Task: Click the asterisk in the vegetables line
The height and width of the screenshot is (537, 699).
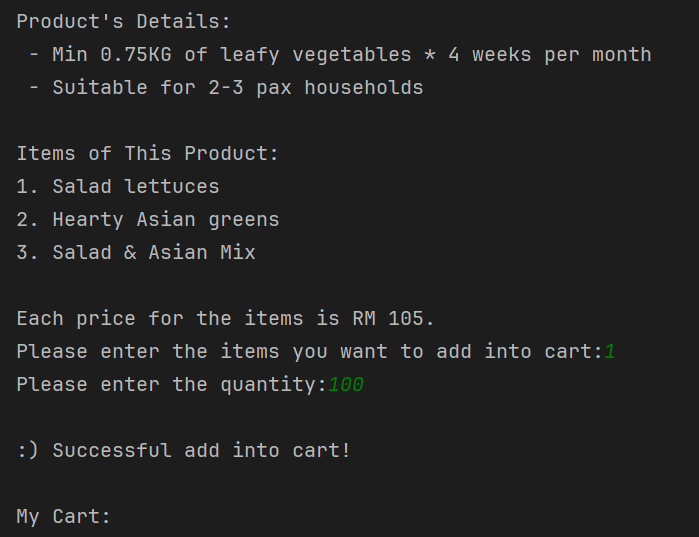Action: pos(430,54)
